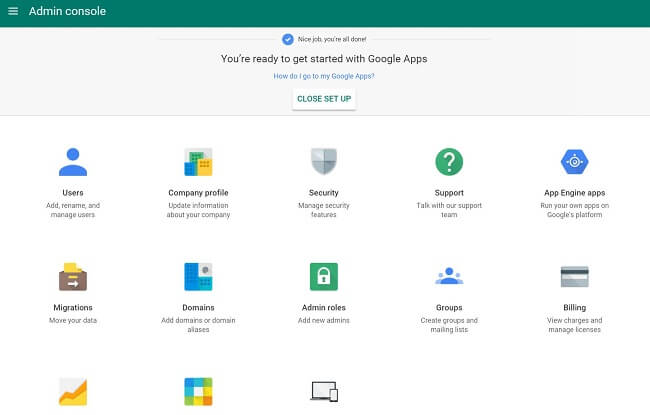
Task: Click 'Create groups and mailing lists' text
Action: (449, 325)
